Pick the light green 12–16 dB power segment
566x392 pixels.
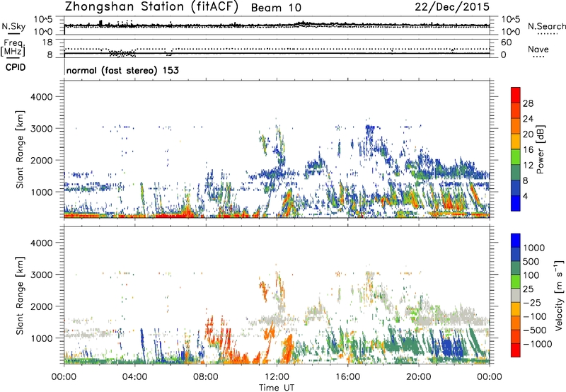pos(516,157)
